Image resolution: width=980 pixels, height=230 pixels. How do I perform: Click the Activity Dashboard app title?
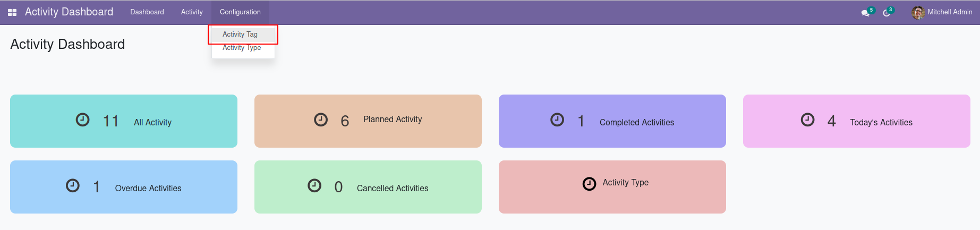pos(69,12)
